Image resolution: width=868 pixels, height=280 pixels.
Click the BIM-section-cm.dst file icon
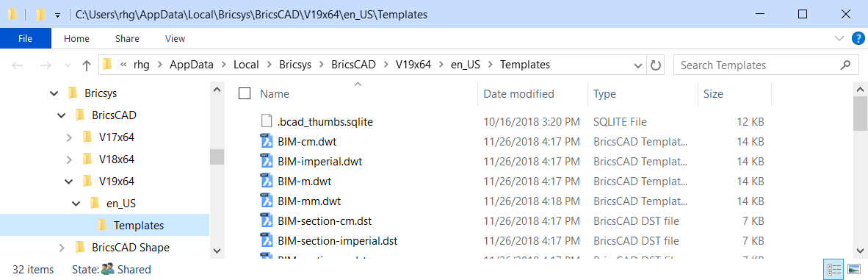point(267,220)
